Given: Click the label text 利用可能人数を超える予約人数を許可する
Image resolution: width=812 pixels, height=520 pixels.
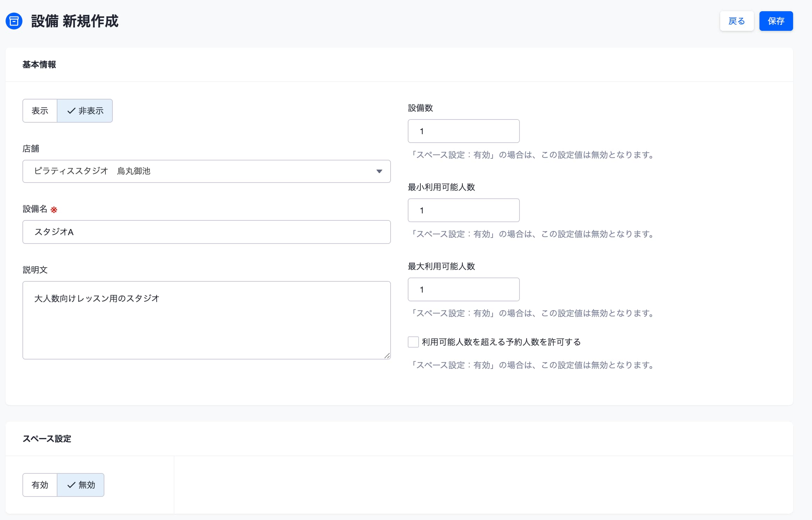Looking at the screenshot, I should coord(501,342).
